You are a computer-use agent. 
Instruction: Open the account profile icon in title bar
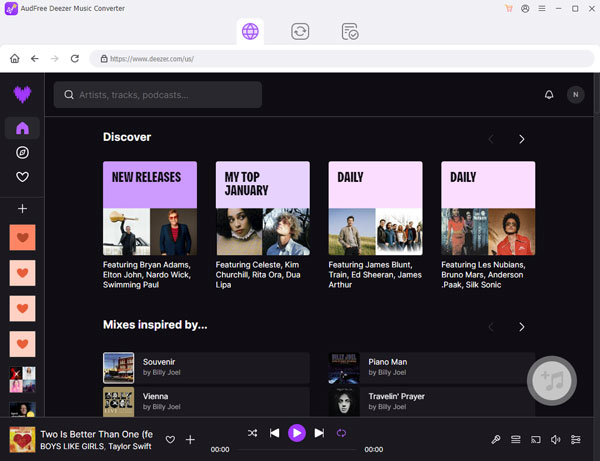point(525,8)
